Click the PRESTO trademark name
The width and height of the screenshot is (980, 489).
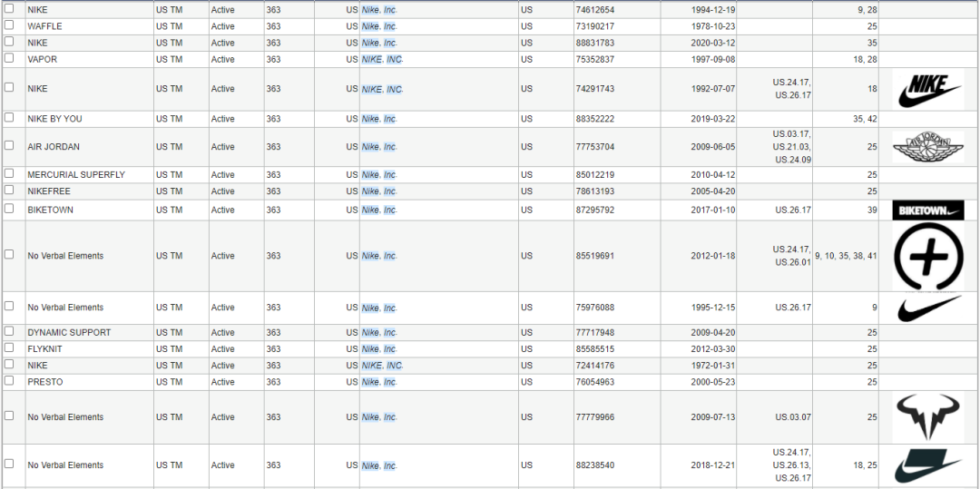coord(45,382)
